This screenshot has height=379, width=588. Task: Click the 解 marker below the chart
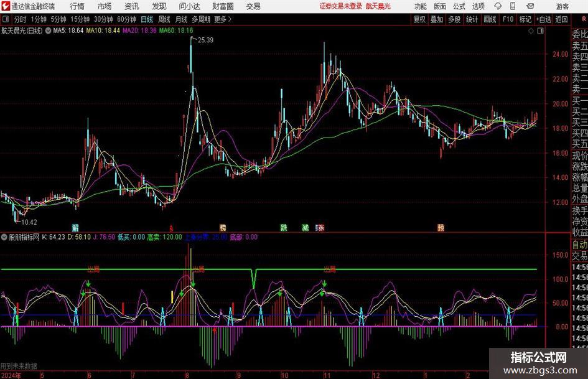pyautogui.click(x=75, y=227)
